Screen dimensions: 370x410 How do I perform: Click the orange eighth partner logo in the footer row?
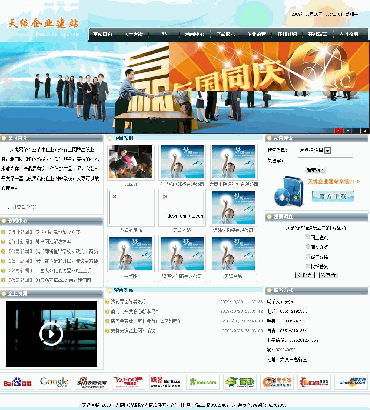[277, 382]
